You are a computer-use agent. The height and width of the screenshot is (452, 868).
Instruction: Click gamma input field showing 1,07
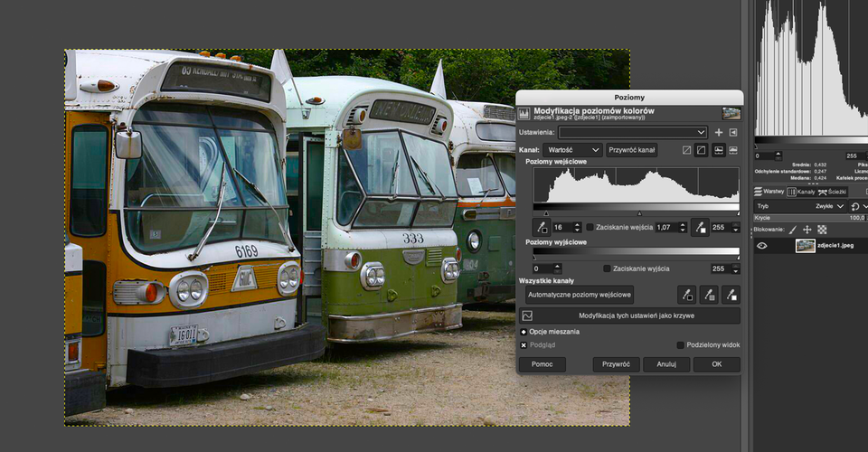point(666,228)
